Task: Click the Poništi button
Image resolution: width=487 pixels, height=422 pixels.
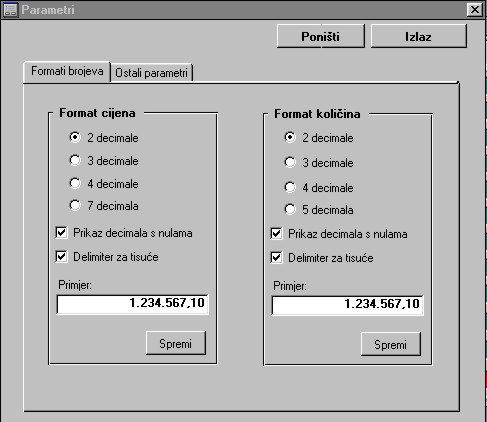Action: 321,36
